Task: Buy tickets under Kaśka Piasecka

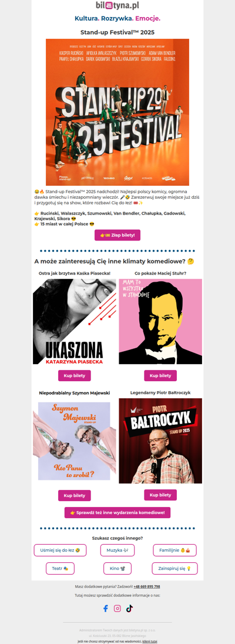Action: 74,376
